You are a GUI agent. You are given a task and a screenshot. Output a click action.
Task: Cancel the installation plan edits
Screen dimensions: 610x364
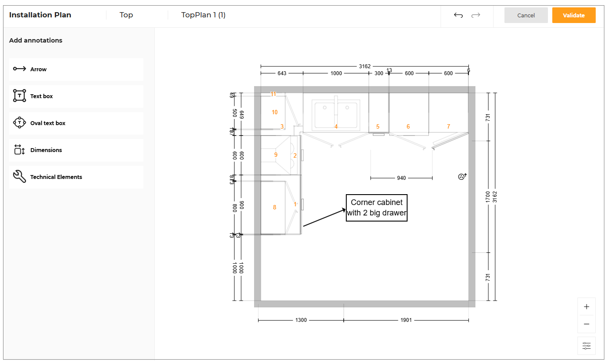click(526, 15)
